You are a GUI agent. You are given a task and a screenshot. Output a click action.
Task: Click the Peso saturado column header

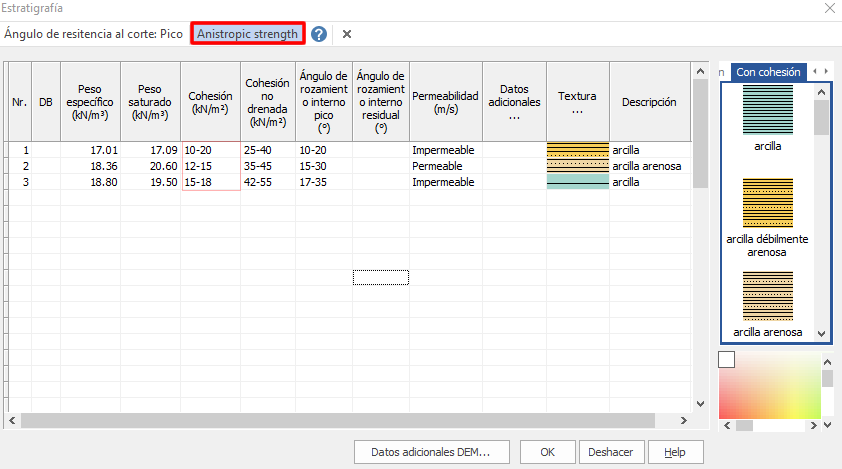(x=150, y=102)
